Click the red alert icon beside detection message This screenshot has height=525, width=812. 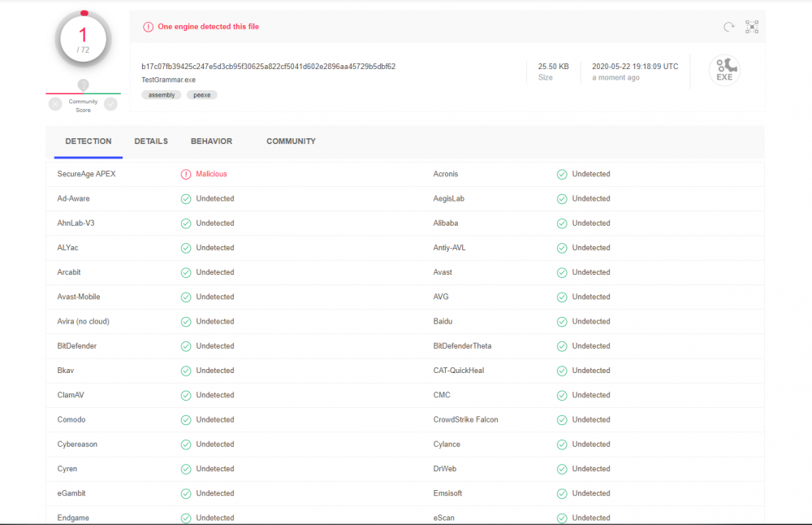148,27
